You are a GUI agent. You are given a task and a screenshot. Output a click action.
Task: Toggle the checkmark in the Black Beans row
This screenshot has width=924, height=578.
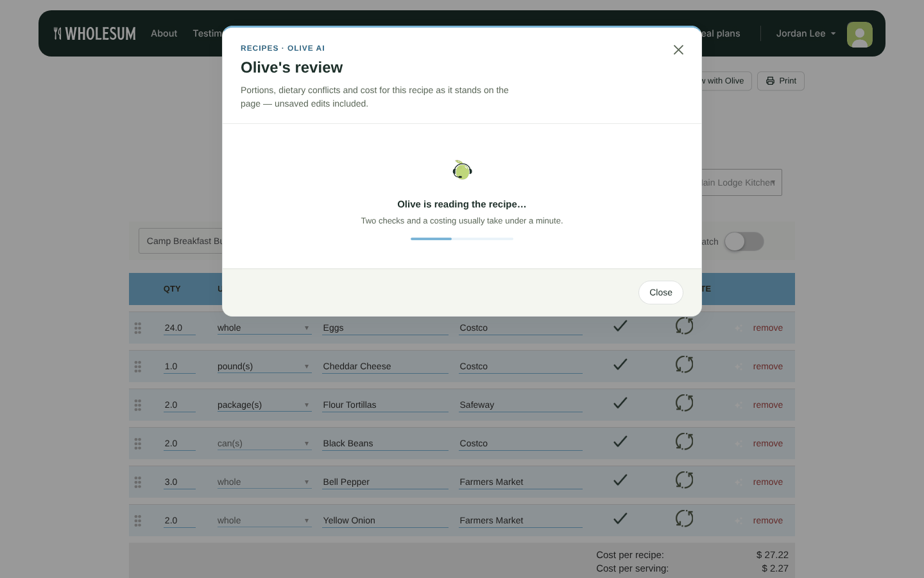click(620, 442)
